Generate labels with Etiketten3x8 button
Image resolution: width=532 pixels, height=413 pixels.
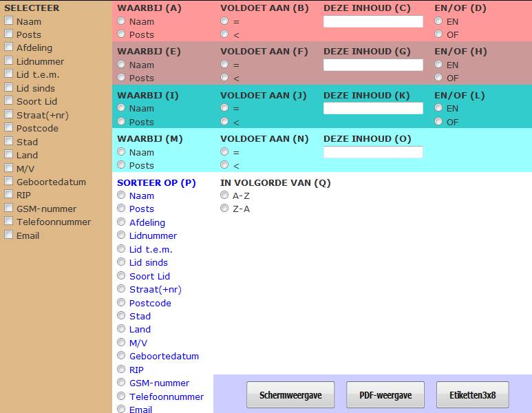[x=473, y=394]
